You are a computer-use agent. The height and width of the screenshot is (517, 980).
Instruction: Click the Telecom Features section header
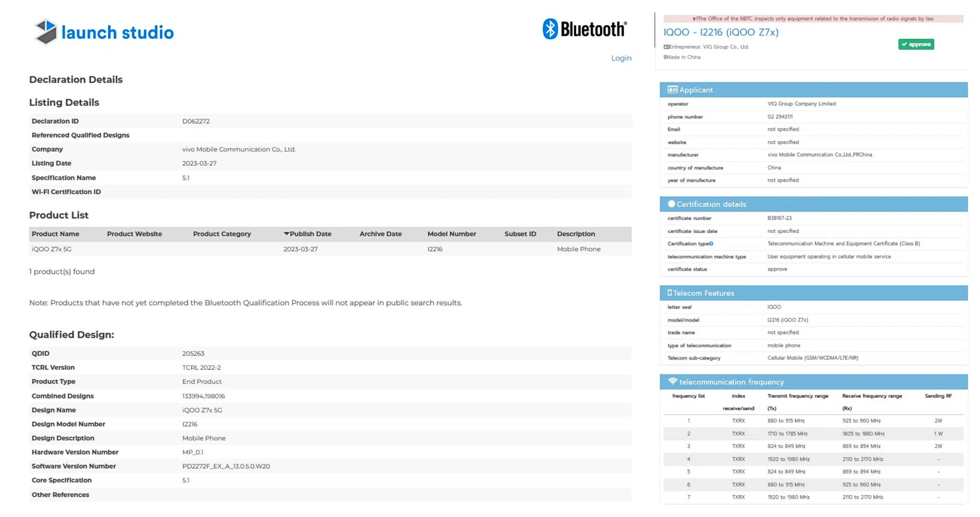(813, 293)
